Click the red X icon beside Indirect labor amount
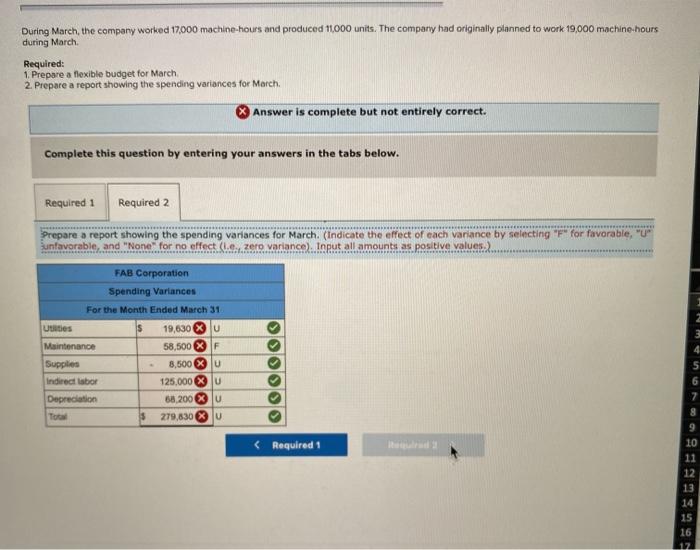Viewport: 700px width, 550px height. tap(201, 381)
